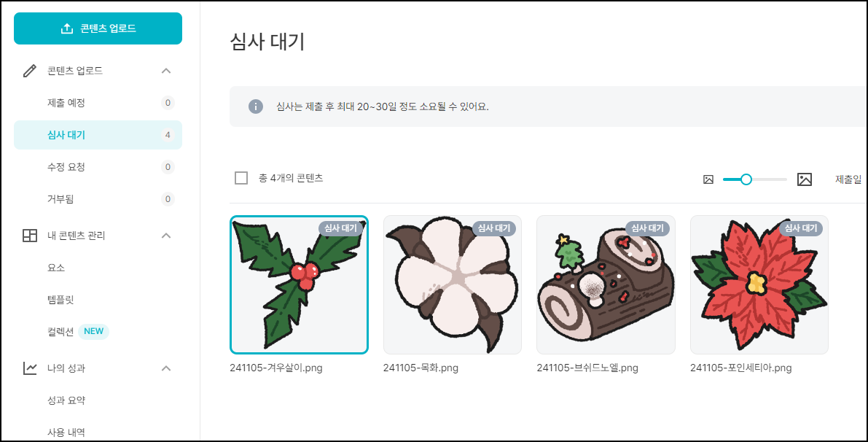This screenshot has width=868, height=442.
Task: Click the chart icon beside 나의 성과
Action: point(29,368)
